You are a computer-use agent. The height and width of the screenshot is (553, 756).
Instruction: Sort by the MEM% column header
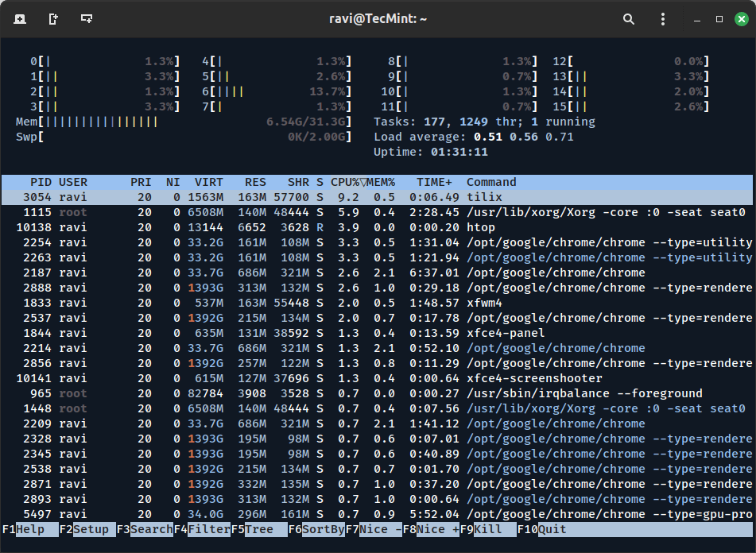(x=381, y=182)
